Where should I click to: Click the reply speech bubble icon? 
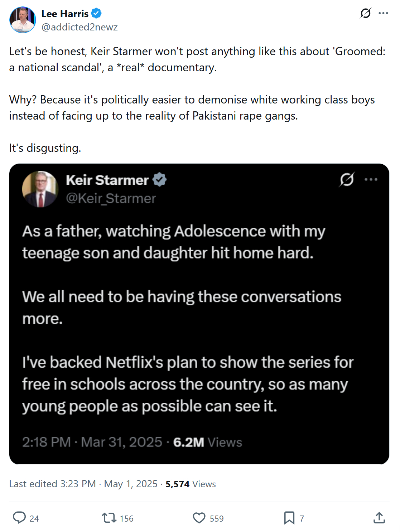coord(19,518)
